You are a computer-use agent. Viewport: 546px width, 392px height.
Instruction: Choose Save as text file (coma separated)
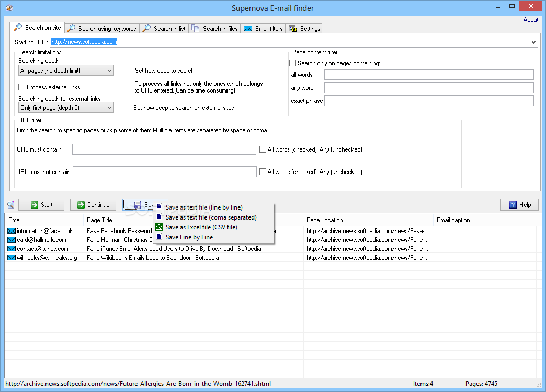[213, 217]
